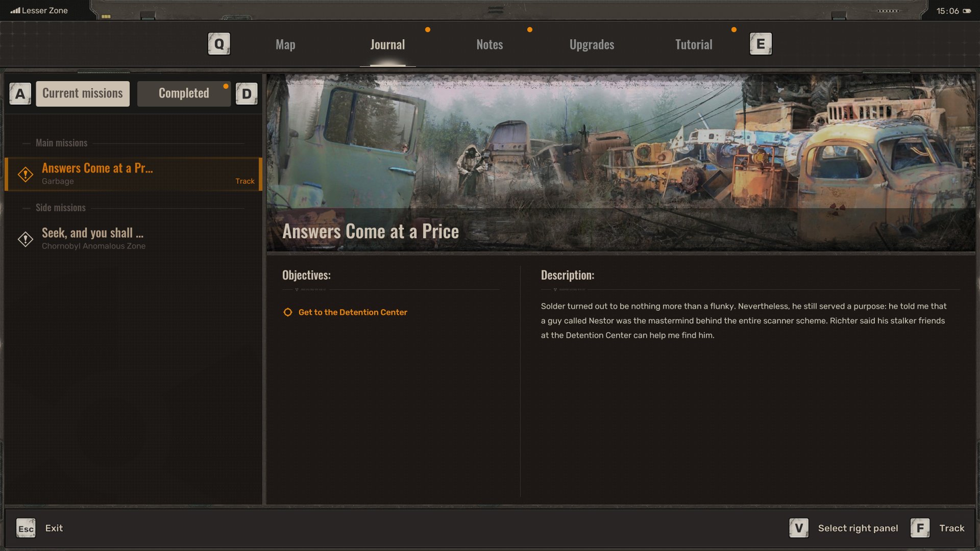
Task: Click the D key icon beside Completed
Action: click(x=247, y=94)
